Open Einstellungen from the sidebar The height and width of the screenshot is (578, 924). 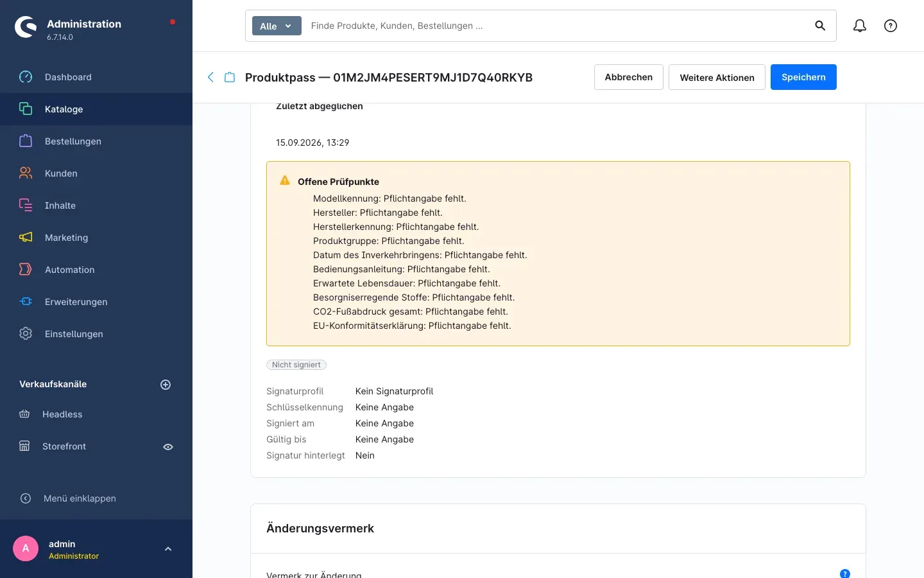(96, 334)
